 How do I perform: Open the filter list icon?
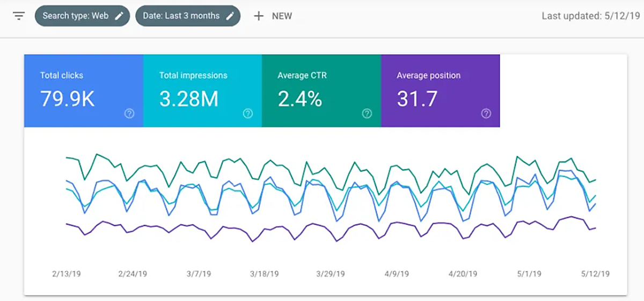tap(19, 16)
